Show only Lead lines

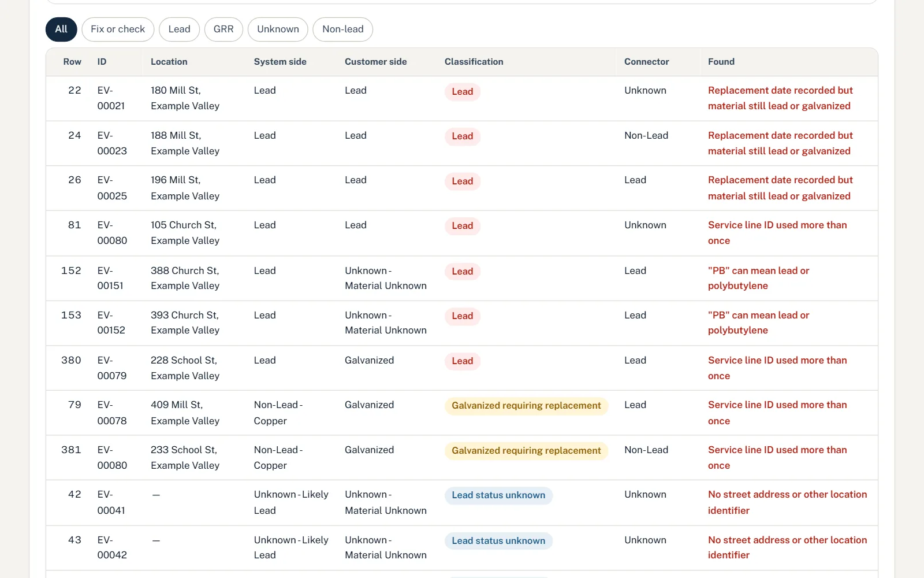click(x=179, y=29)
